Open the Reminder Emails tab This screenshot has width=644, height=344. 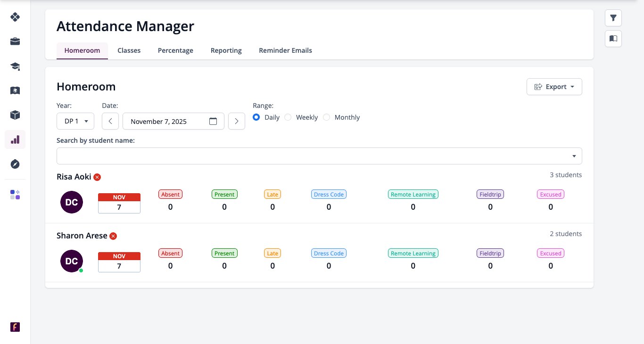coord(285,50)
